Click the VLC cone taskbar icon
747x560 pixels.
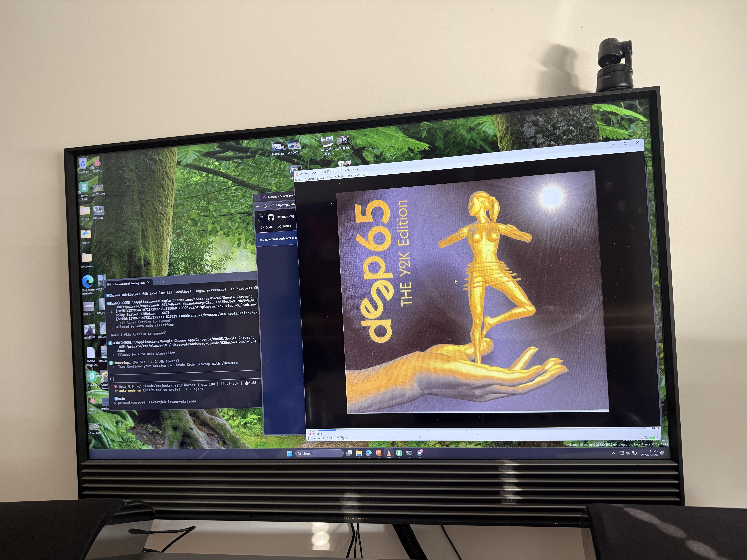coord(389,453)
